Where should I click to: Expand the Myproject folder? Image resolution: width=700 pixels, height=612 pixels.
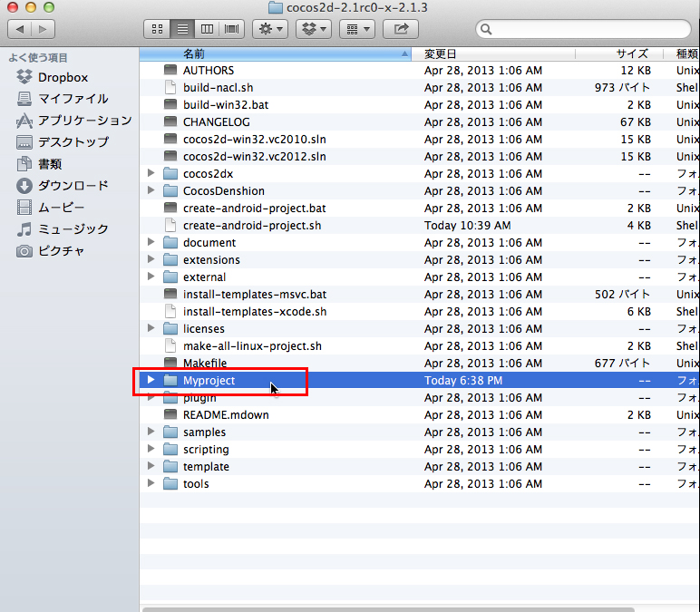tap(151, 380)
